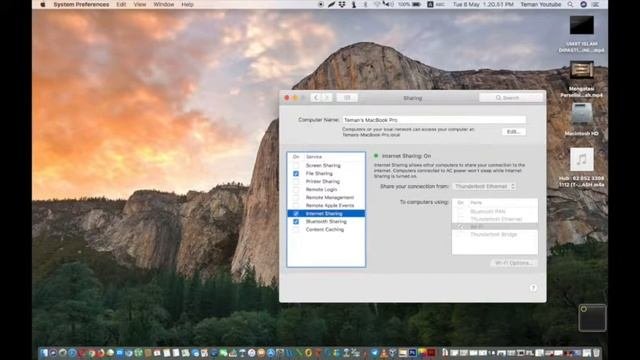This screenshot has height=360, width=640.
Task: Open the Share your connection from dropdown
Action: [x=484, y=186]
